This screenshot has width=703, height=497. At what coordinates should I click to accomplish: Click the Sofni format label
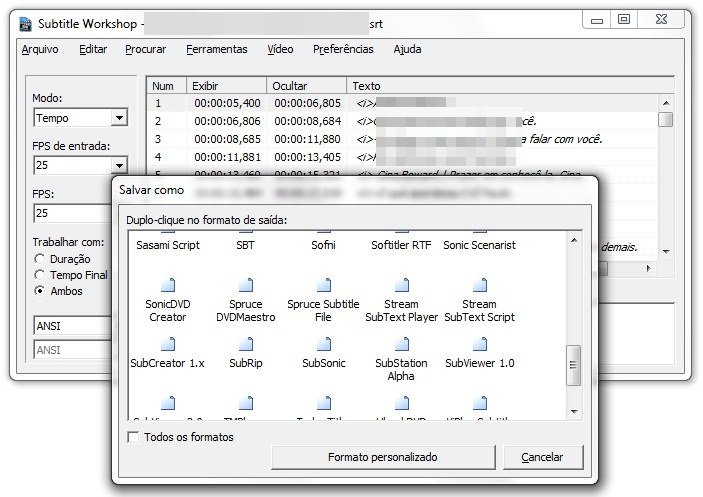tap(323, 245)
